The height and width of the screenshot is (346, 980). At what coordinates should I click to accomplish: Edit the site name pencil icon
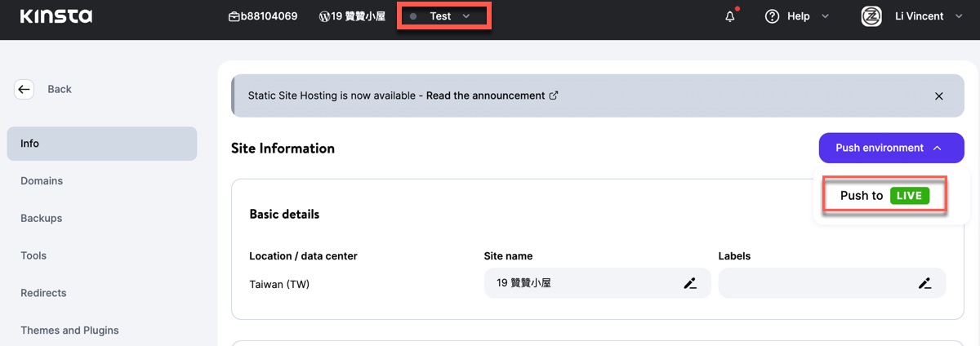click(690, 283)
